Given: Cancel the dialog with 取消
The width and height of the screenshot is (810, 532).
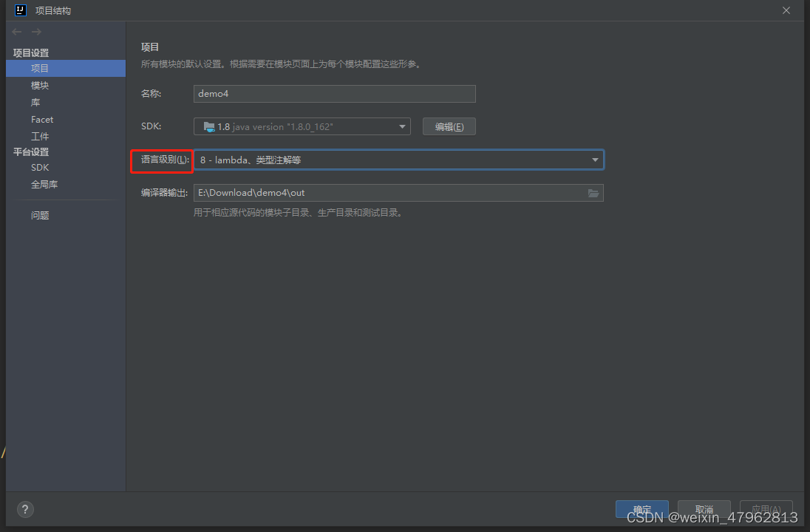Looking at the screenshot, I should pos(704,509).
